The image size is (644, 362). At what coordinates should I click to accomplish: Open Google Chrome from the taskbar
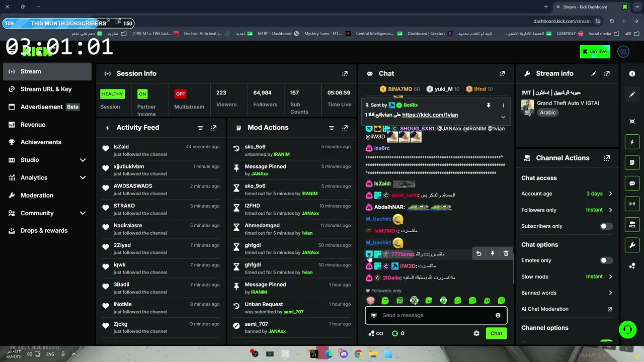point(358,354)
